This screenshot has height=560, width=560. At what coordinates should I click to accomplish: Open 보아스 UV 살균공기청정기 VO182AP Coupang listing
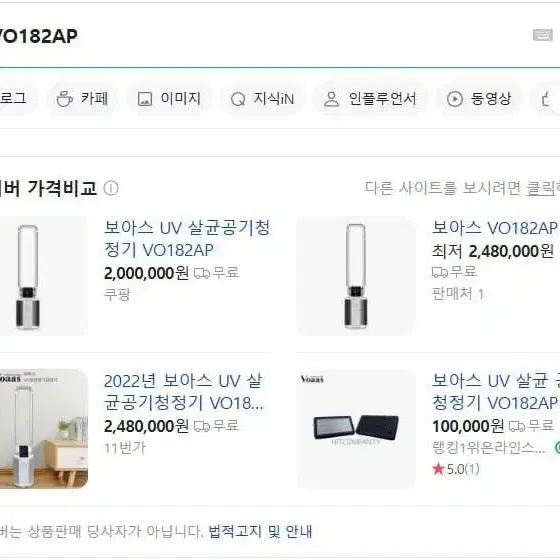[187, 239]
